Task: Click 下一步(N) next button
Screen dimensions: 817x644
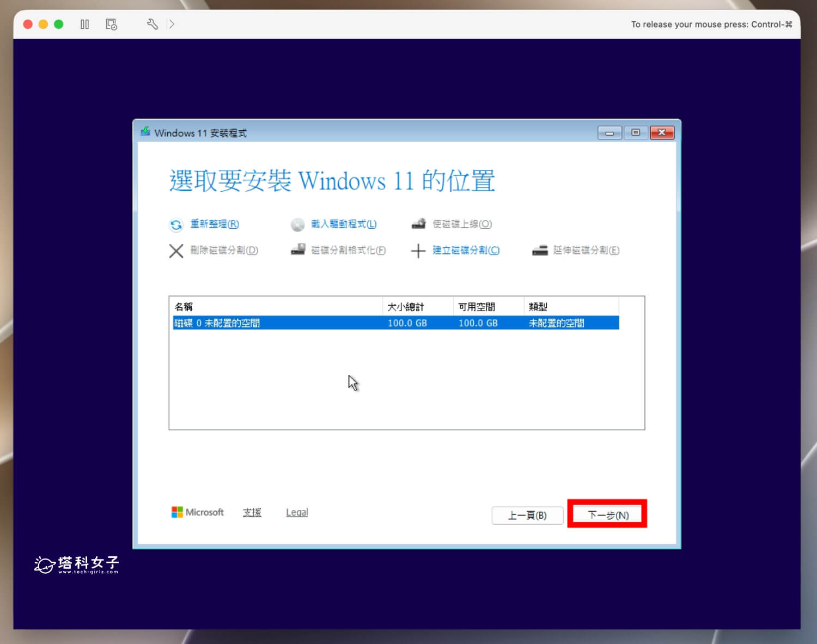Action: coord(608,515)
